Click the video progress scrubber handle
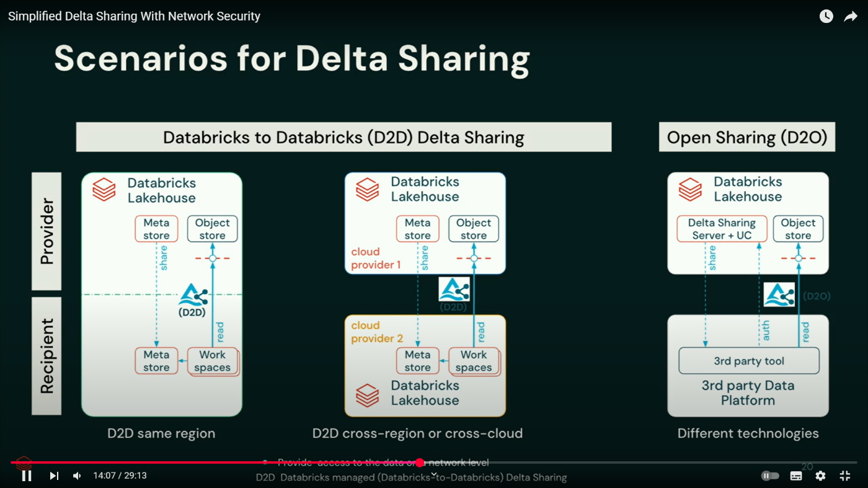This screenshot has width=868, height=488. click(420, 463)
